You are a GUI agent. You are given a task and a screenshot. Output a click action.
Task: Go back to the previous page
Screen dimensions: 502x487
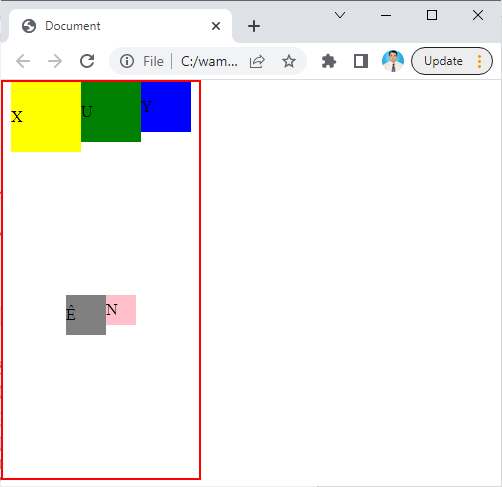23,61
